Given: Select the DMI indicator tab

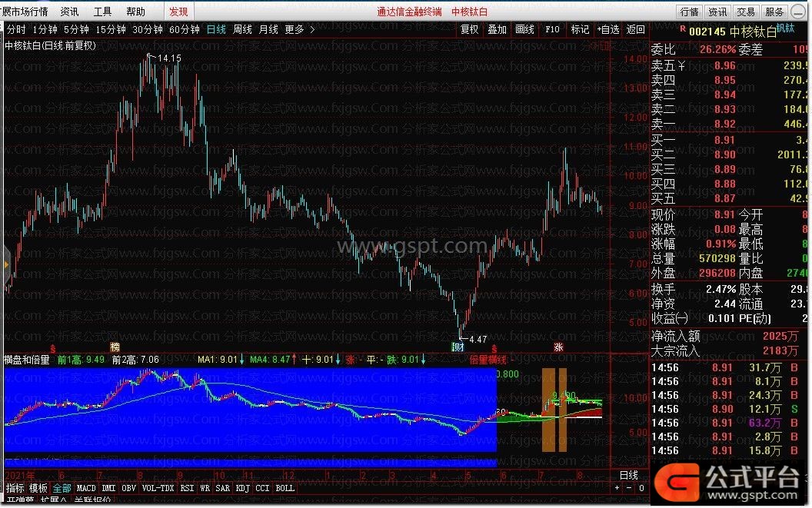Looking at the screenshot, I should (x=108, y=488).
